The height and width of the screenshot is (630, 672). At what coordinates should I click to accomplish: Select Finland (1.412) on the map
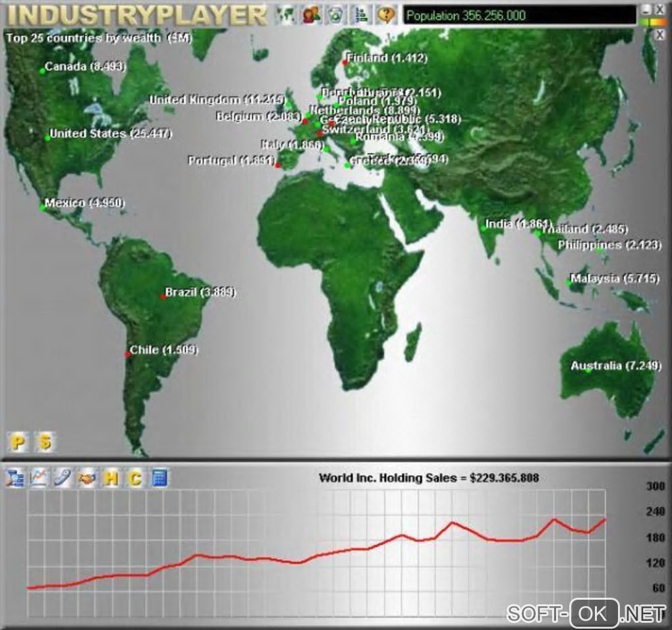387,58
